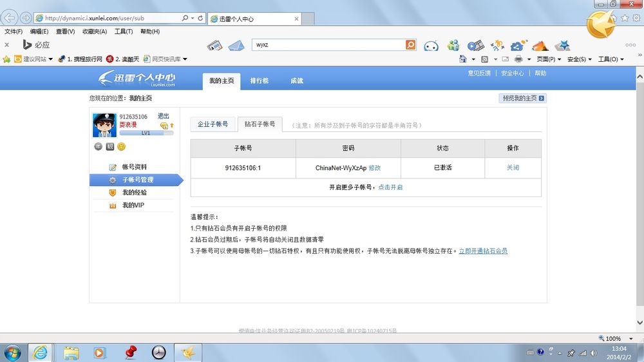Screen dimensions: 644x362
Task: Open the 页面(P) dropdown menu
Action: tap(549, 59)
